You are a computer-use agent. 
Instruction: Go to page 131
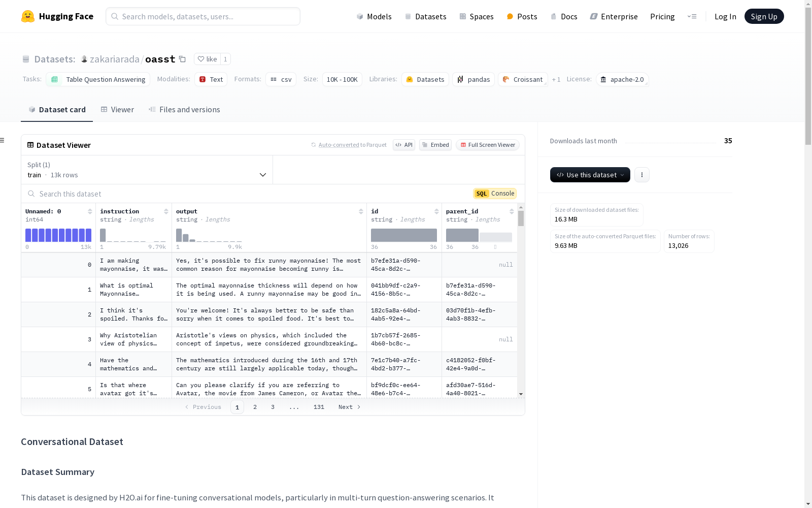(319, 407)
